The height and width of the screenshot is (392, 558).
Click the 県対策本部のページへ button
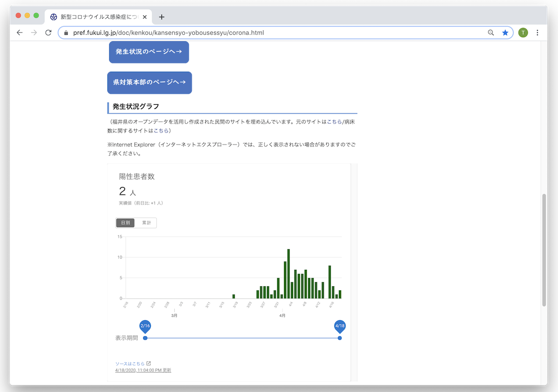point(149,82)
